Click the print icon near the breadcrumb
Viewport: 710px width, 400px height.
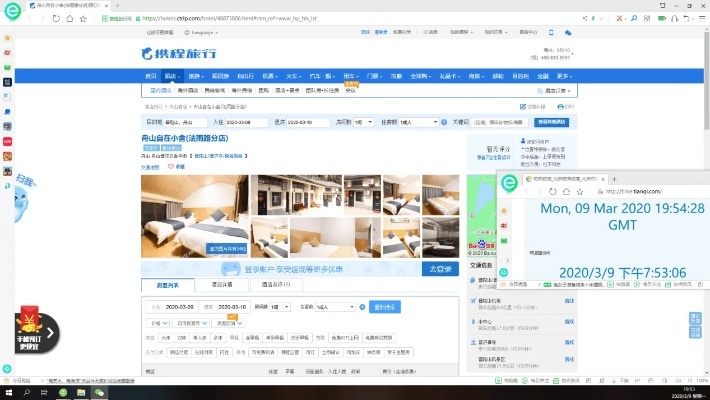(x=561, y=106)
